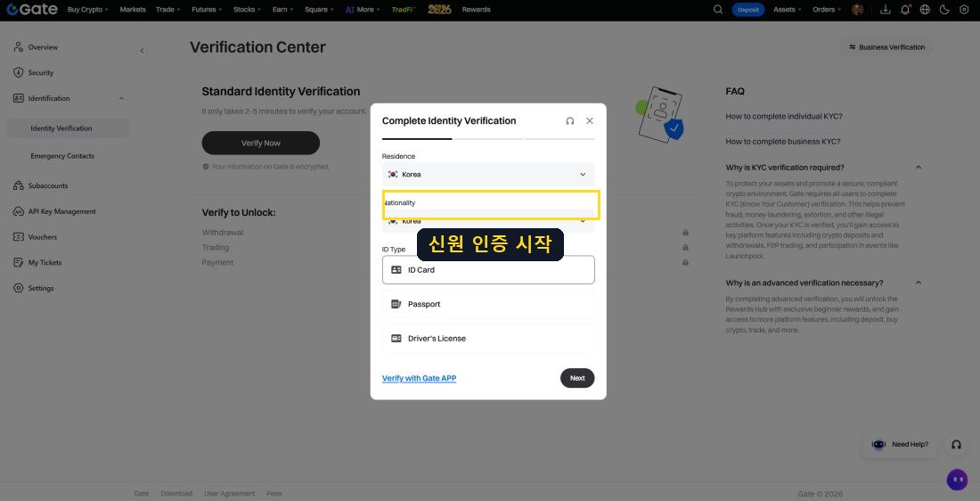The height and width of the screenshot is (501, 980).
Task: Open the Trade menu
Action: tap(167, 10)
